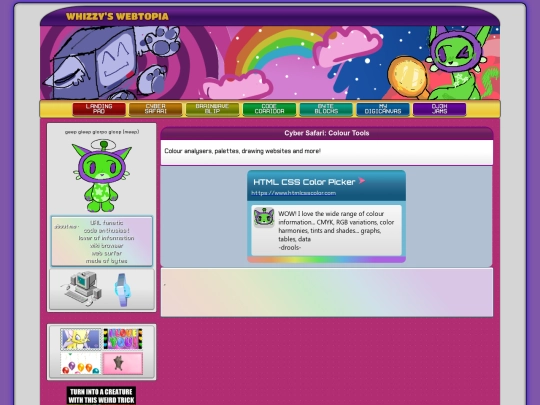The image size is (540, 405).
Task: Click the 'URL fanatic' about-me panel
Action: tap(102, 241)
